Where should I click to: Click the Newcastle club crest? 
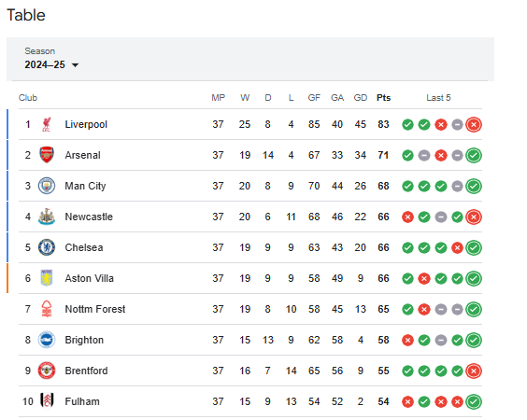[x=47, y=217]
